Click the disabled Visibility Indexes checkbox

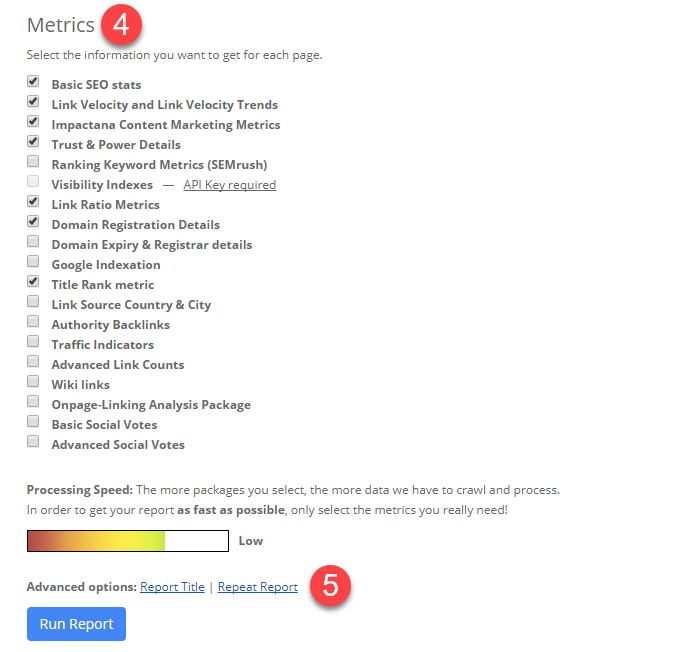33,182
